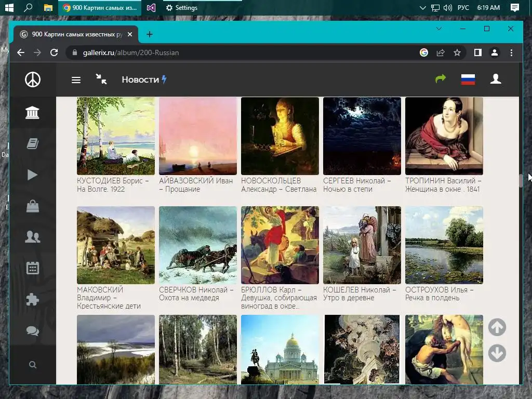The width and height of the screenshot is (532, 399).
Task: Open Тропинин Женщина в окне thumbnail
Action: [x=444, y=136]
